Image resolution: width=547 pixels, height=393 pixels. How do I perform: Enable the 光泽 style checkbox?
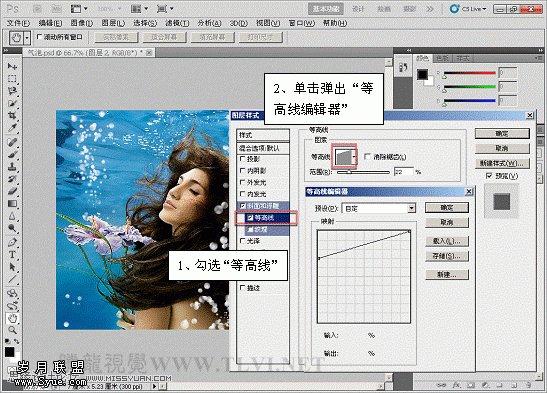[x=242, y=241]
